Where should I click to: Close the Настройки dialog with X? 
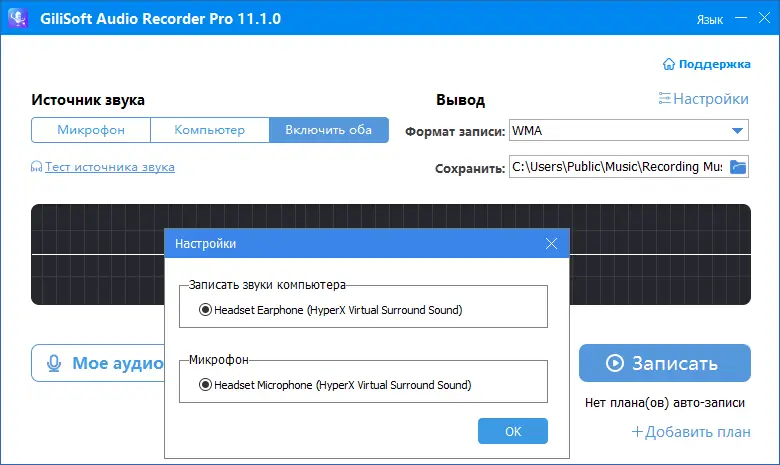[551, 244]
